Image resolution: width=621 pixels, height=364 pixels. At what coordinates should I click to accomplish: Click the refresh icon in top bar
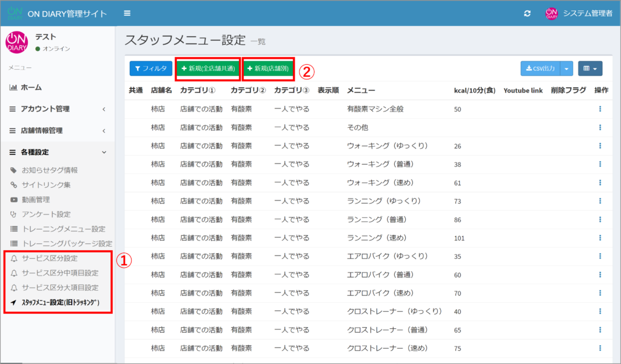point(528,13)
